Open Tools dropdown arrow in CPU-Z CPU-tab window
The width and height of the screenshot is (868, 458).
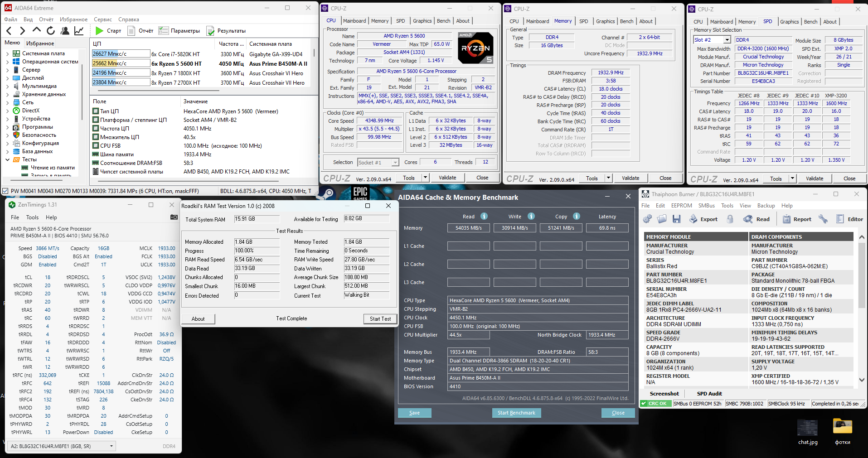pyautogui.click(x=425, y=178)
